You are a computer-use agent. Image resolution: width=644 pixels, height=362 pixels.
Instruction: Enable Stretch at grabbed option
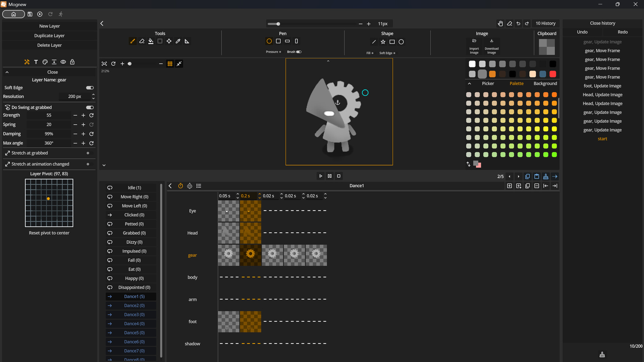(x=88, y=153)
